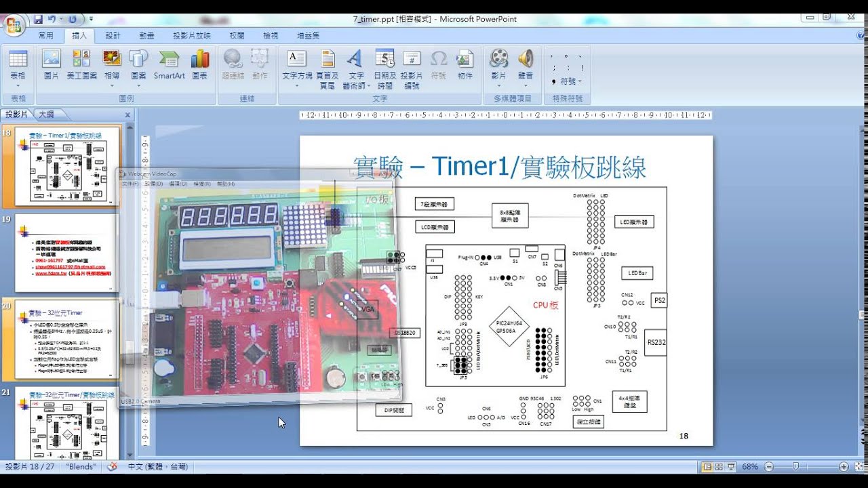Insert header and footer 頁首及頁尾
Image resolution: width=868 pixels, height=488 pixels.
click(328, 68)
